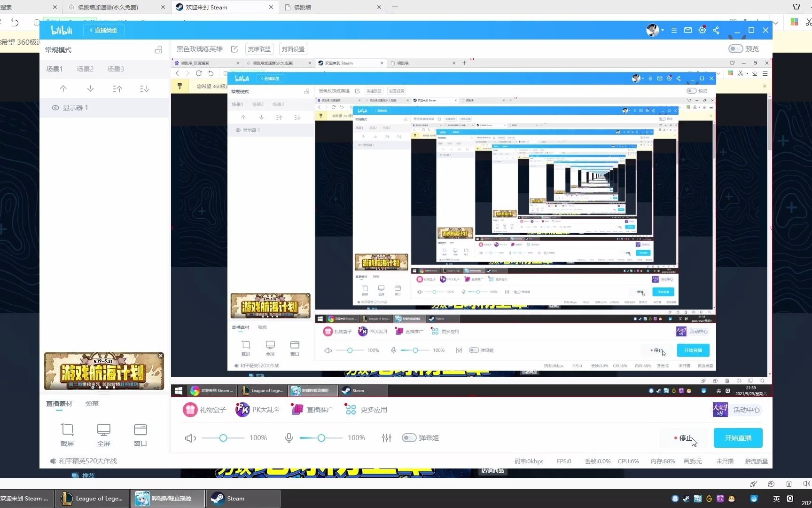
Task: Switch to the 弹幕 tab
Action: (92, 403)
